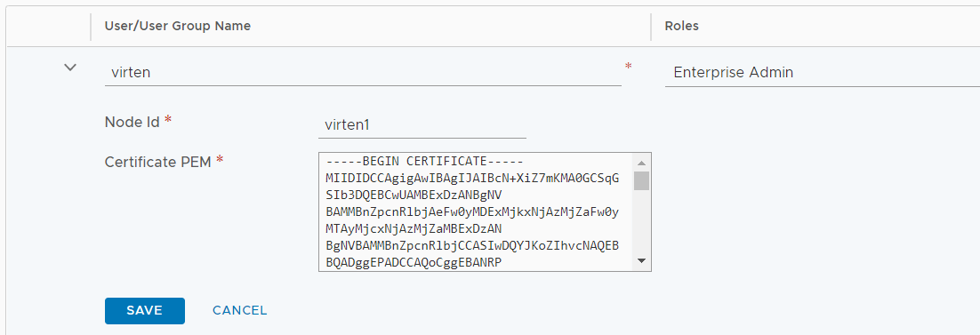
Task: Place cursor on the BQADggEPADCCAQoCggEBANRP line
Action: pyautogui.click(x=414, y=263)
